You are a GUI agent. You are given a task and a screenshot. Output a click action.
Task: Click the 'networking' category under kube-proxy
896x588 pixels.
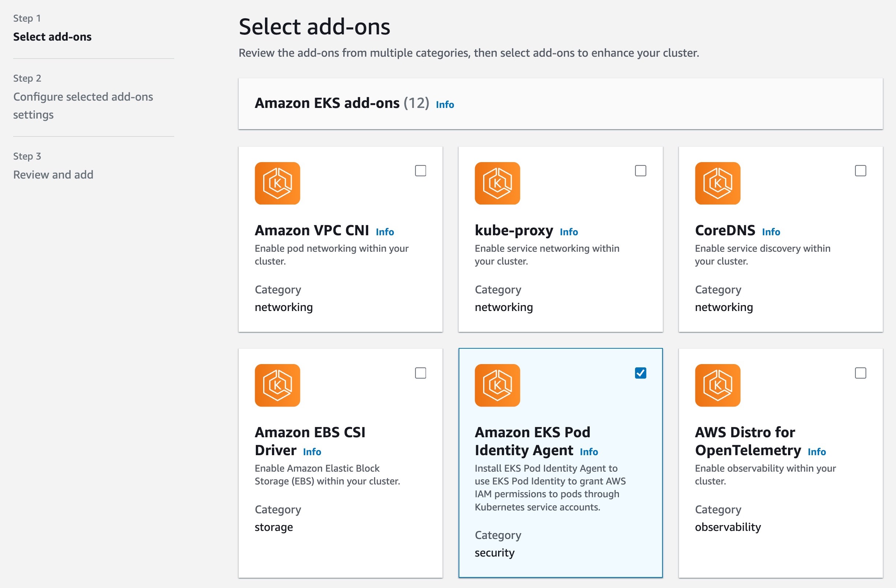point(504,307)
